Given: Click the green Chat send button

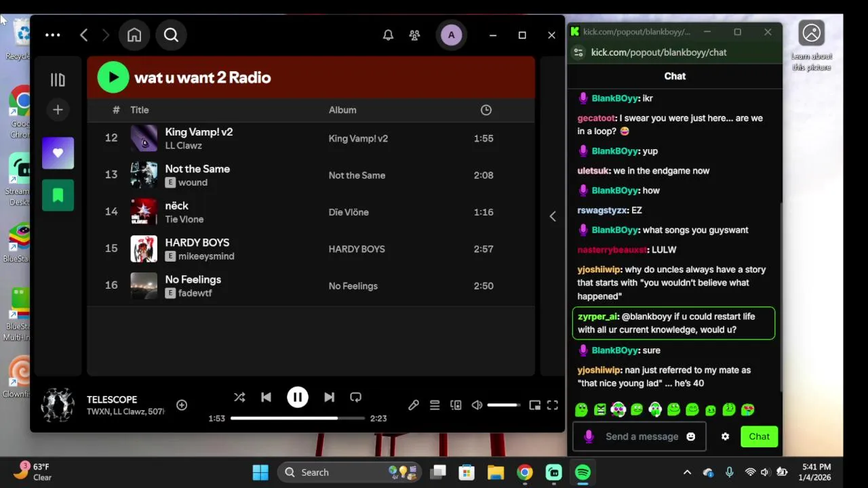Looking at the screenshot, I should tap(759, 436).
